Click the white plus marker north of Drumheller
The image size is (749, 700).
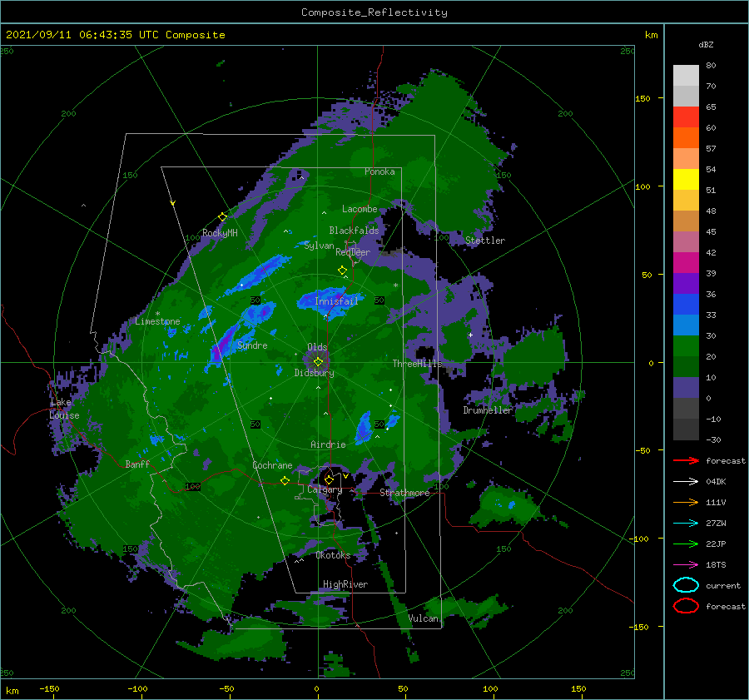(470, 335)
